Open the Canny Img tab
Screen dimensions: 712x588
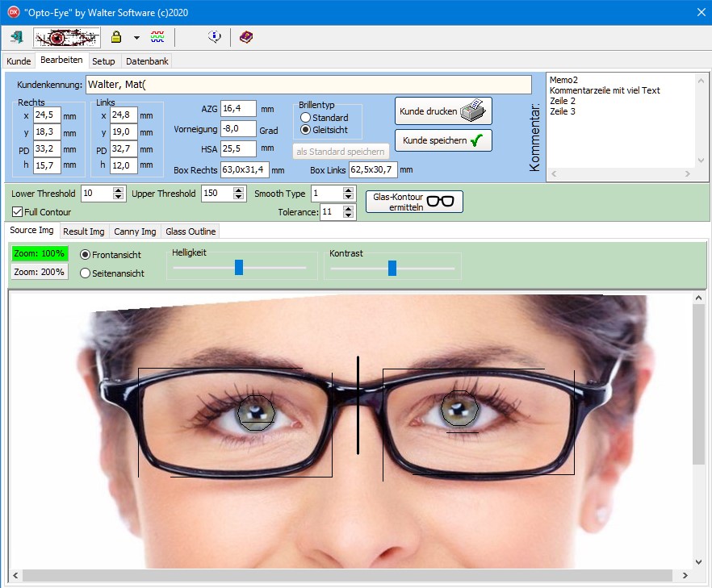click(x=135, y=231)
